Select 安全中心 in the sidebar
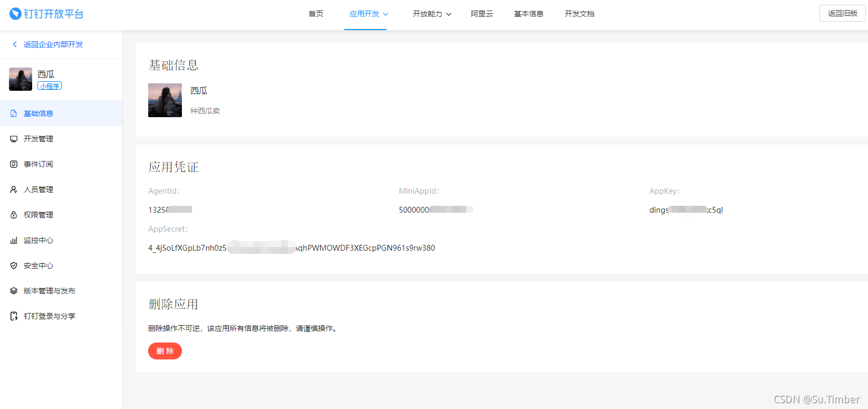The image size is (868, 409). pyautogui.click(x=61, y=265)
